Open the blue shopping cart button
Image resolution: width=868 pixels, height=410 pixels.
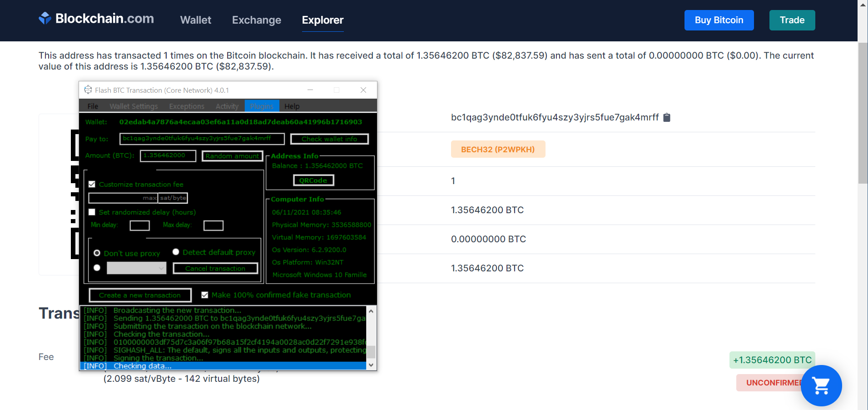[821, 385]
